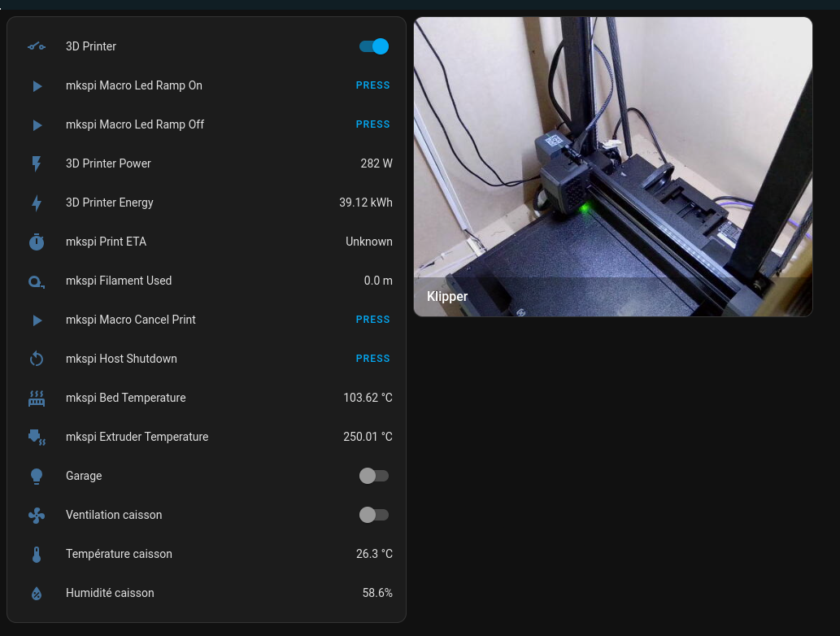
Task: Turn off the 3D Printer switch
Action: click(x=374, y=46)
